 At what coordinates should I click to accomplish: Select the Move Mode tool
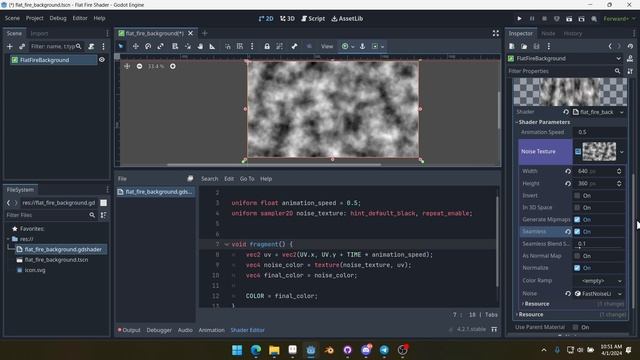[x=135, y=46]
